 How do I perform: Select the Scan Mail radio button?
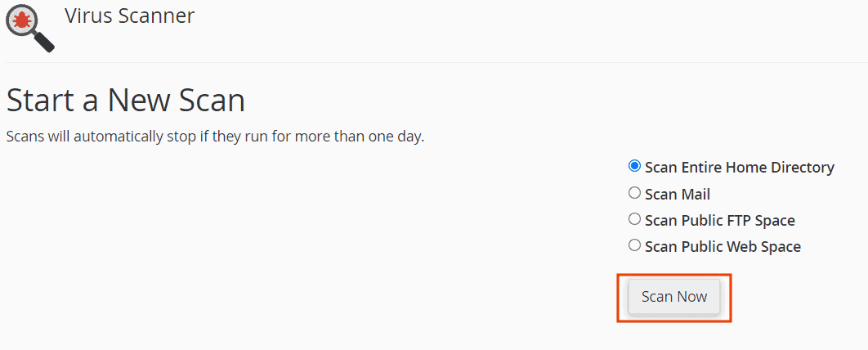coord(634,193)
